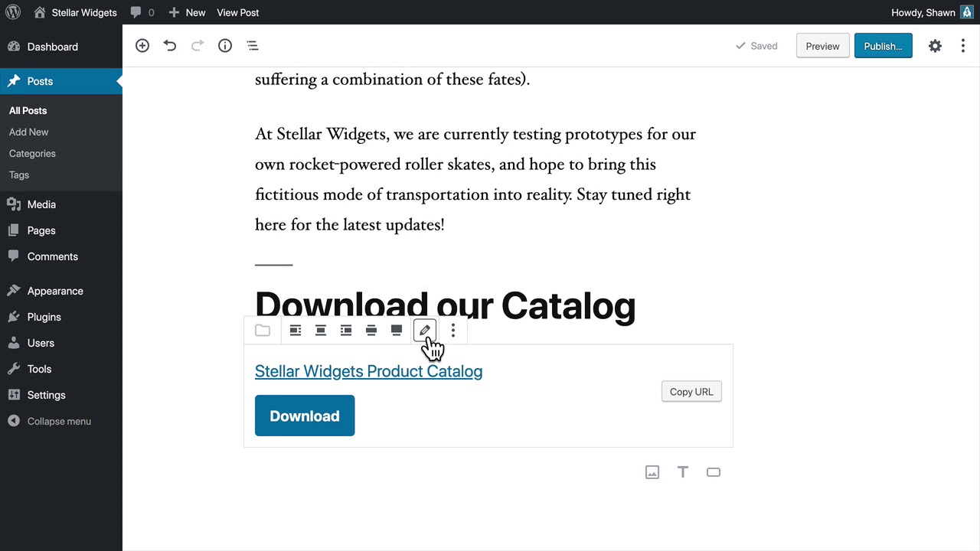Image resolution: width=980 pixels, height=551 pixels.
Task: Undo the last change
Action: pyautogui.click(x=170, y=46)
